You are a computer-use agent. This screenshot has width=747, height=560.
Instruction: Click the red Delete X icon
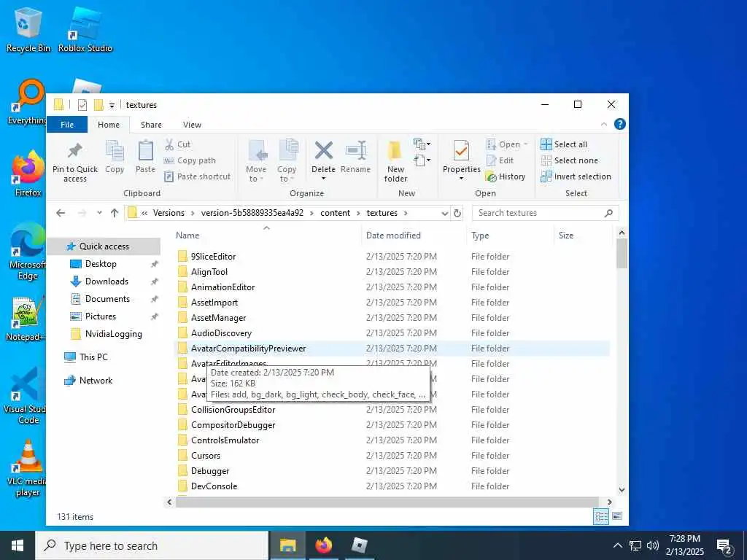pos(323,150)
